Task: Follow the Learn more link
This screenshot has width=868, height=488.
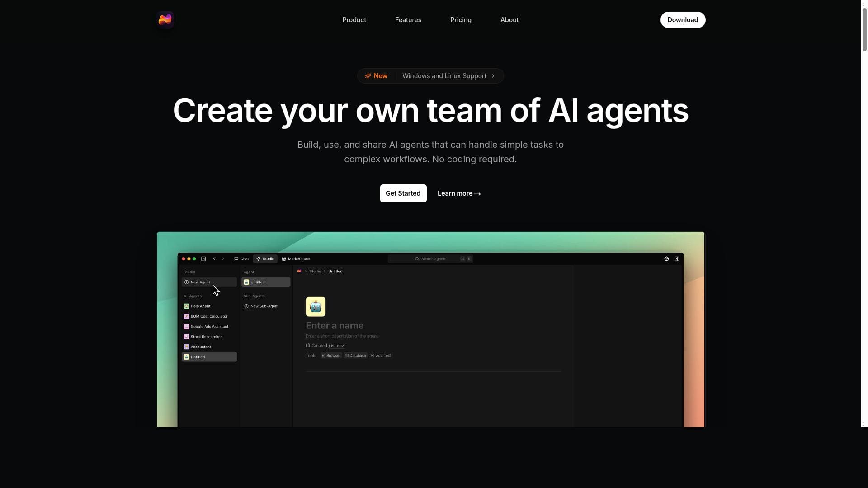Action: [x=459, y=193]
